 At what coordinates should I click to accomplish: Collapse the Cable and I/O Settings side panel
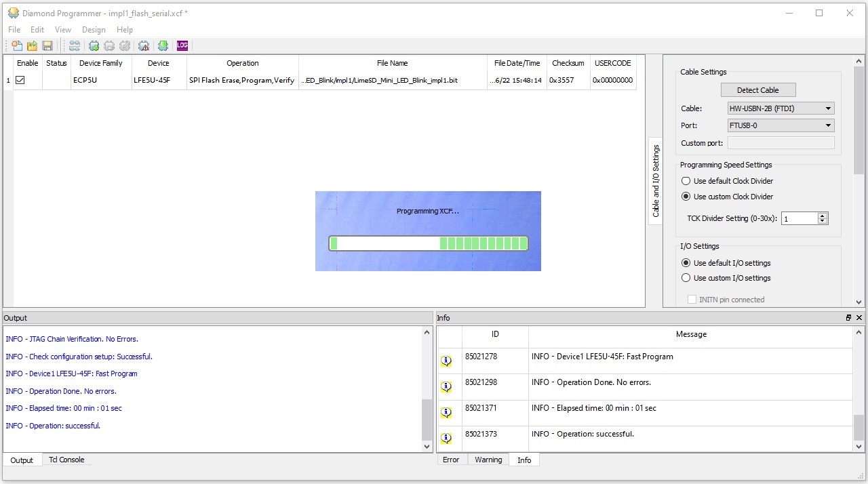[656, 180]
